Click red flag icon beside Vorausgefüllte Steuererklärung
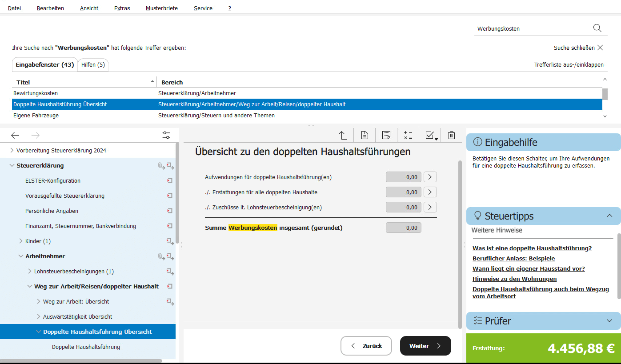 [x=169, y=196]
